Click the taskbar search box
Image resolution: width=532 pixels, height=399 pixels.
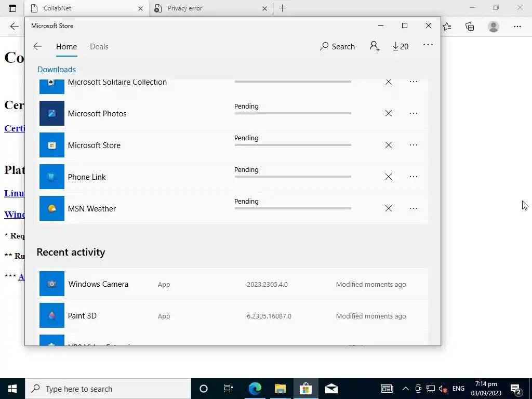click(108, 389)
